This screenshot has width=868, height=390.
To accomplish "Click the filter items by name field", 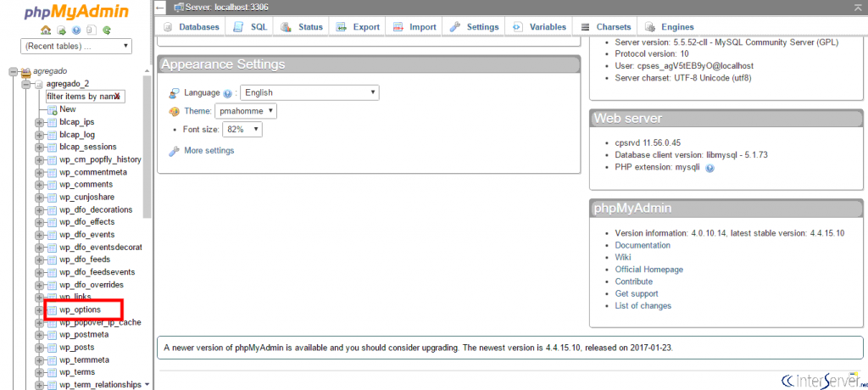I will (x=86, y=97).
